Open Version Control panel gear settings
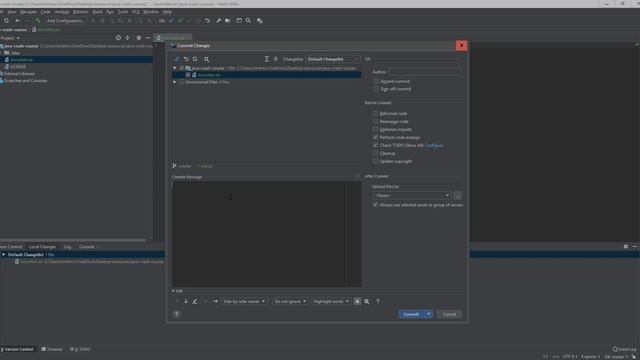 (626, 246)
